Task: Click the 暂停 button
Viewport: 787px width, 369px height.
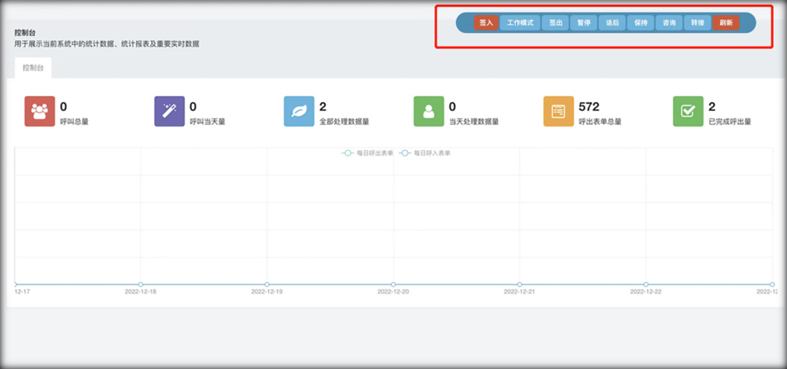Action: [584, 23]
